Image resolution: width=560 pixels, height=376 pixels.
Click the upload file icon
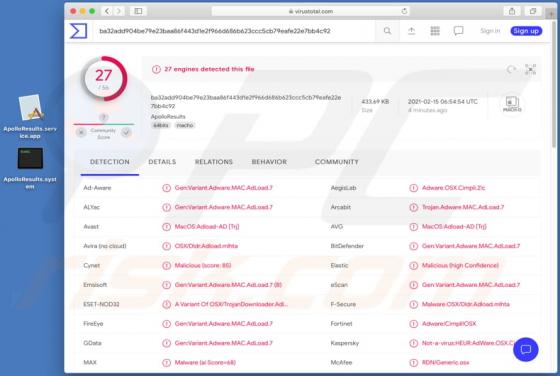[x=411, y=31]
